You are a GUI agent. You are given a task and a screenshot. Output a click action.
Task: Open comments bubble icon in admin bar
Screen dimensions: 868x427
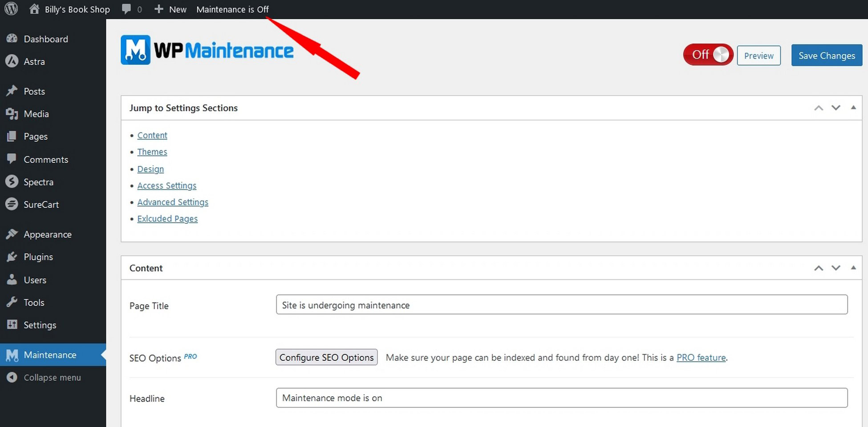(x=126, y=9)
